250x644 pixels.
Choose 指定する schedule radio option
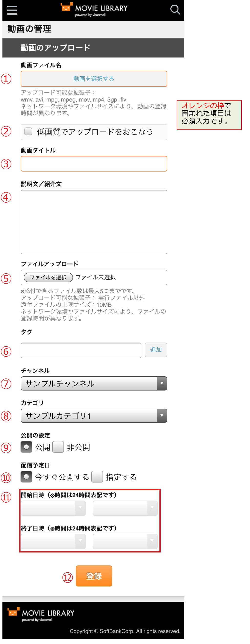click(97, 476)
